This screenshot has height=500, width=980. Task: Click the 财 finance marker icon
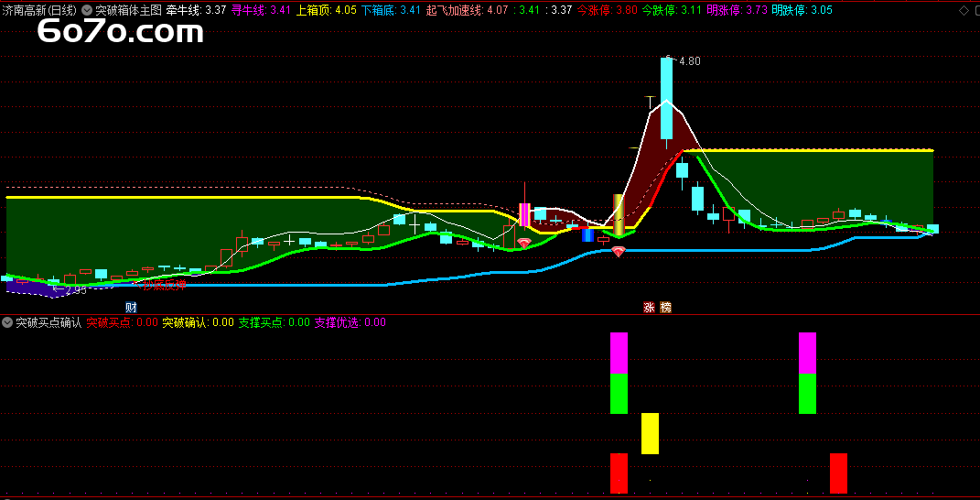[x=131, y=308]
